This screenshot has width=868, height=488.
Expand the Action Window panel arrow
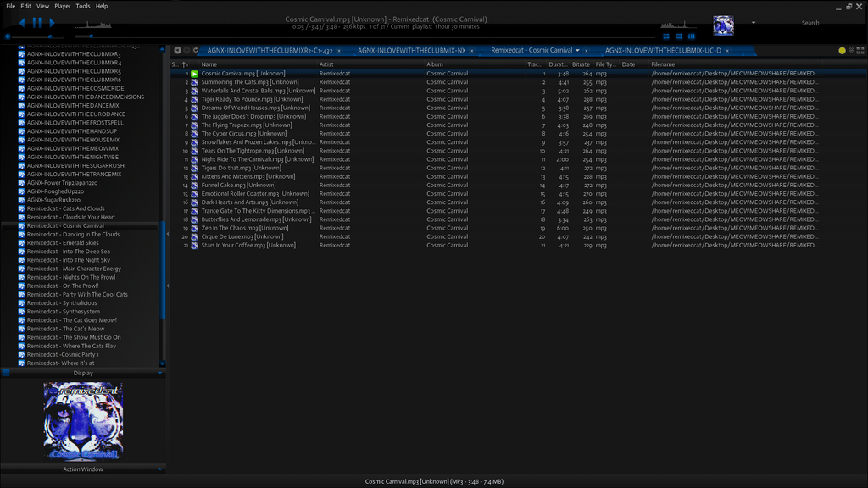[x=160, y=469]
